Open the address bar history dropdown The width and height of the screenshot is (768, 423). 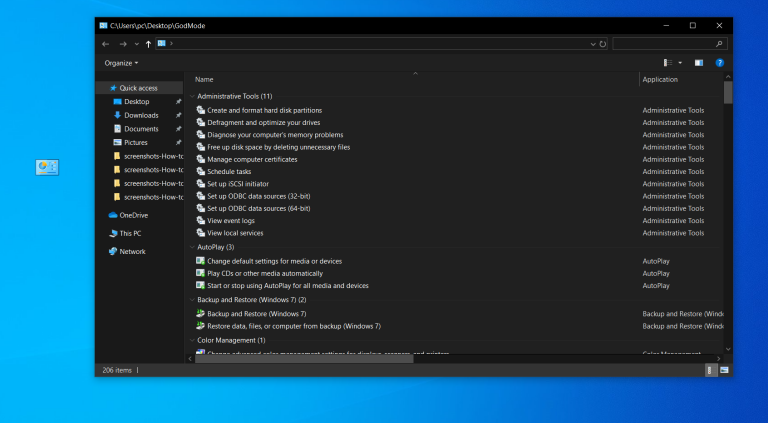[x=592, y=44]
